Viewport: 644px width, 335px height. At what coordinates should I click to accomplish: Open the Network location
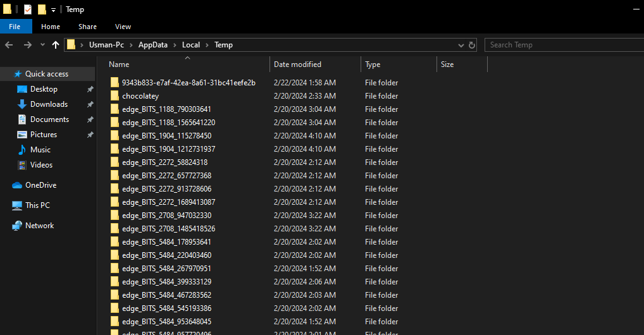pos(39,226)
